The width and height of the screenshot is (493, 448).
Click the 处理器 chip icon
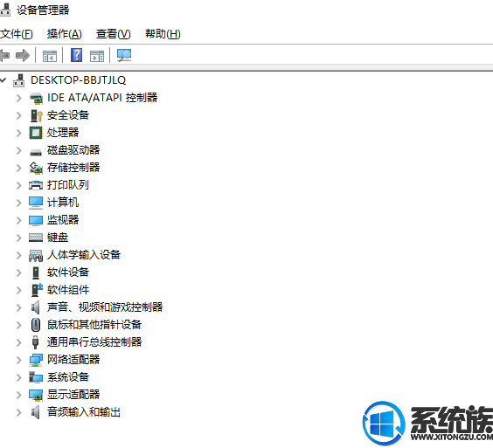coord(36,133)
